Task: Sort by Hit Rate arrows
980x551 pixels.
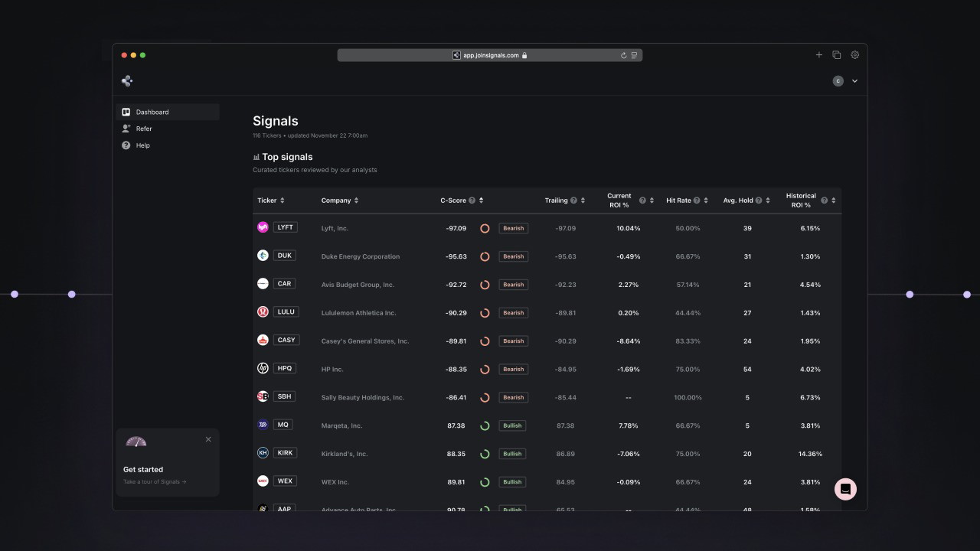Action: tap(706, 201)
